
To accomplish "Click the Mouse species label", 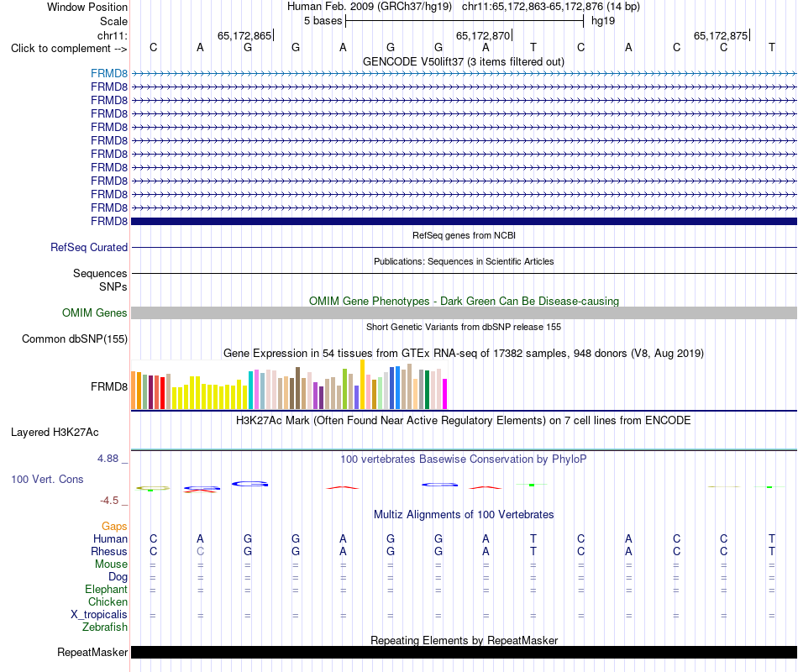I will (x=111, y=564).
